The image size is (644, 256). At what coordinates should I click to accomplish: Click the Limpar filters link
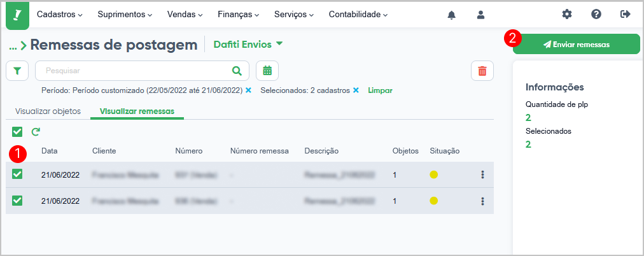point(380,90)
